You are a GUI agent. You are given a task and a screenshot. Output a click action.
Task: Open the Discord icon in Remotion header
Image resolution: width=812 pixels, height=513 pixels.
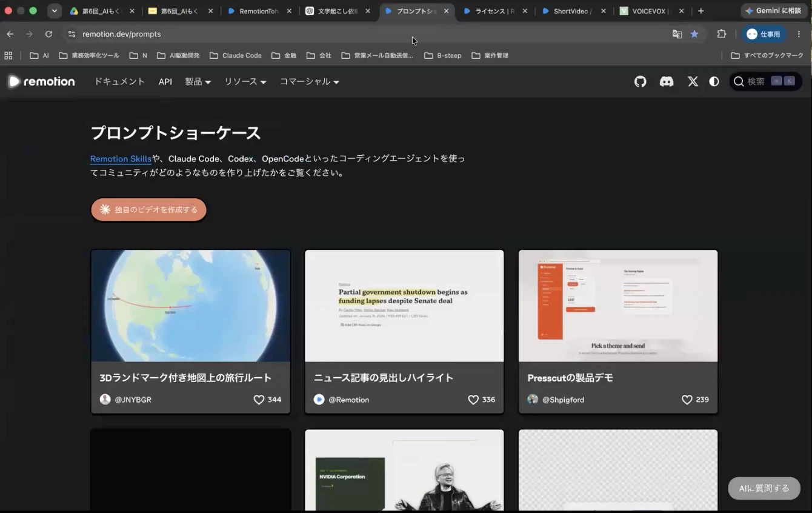[x=667, y=81]
